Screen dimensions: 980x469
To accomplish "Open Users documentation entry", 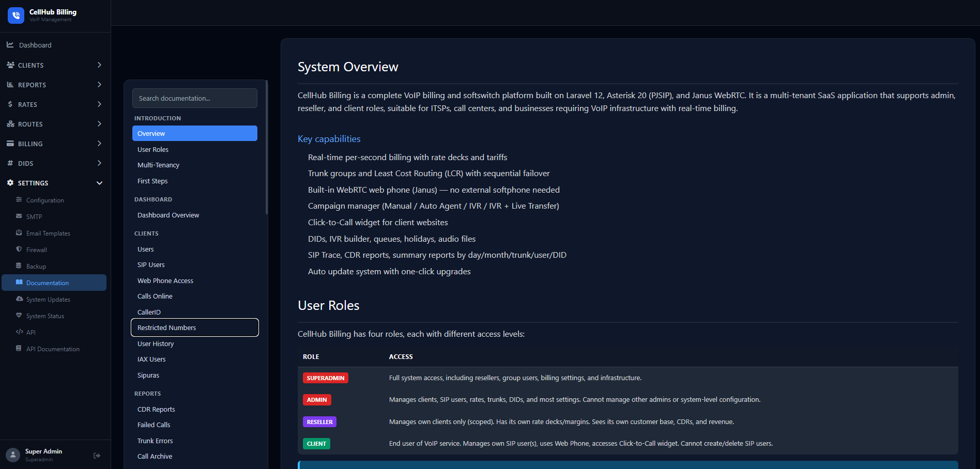I will (195, 249).
